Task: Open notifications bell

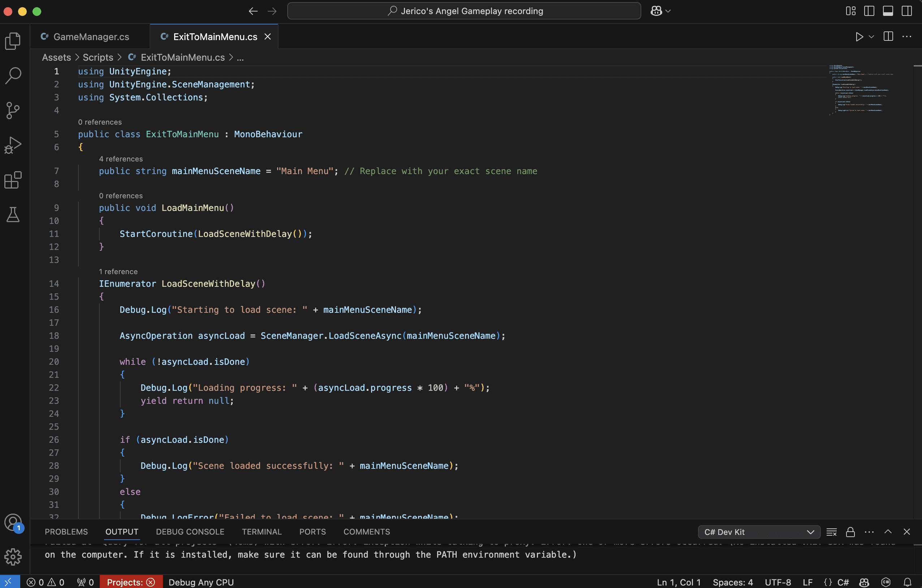Action: [x=907, y=582]
